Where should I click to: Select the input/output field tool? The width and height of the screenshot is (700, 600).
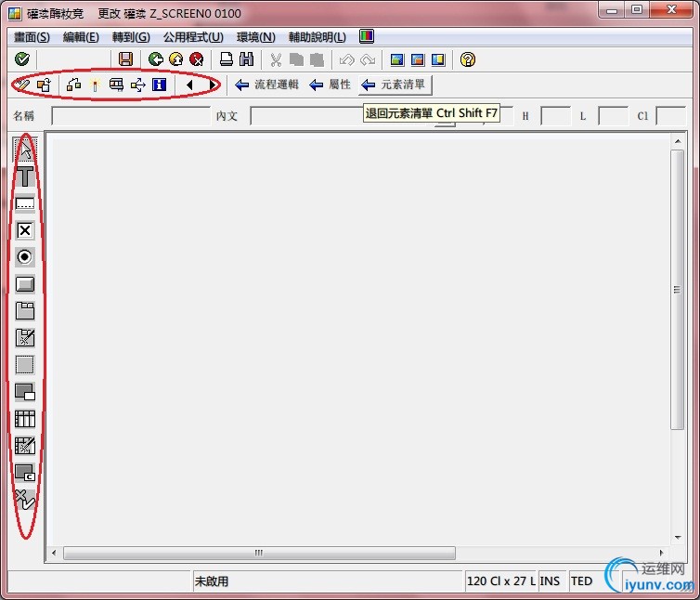24,203
